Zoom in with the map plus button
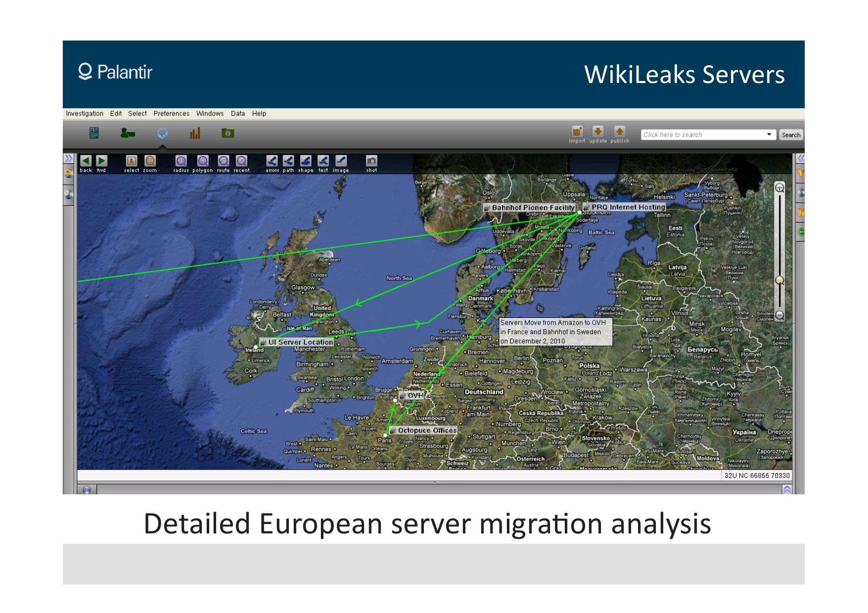This screenshot has height=613, width=868. [x=779, y=188]
